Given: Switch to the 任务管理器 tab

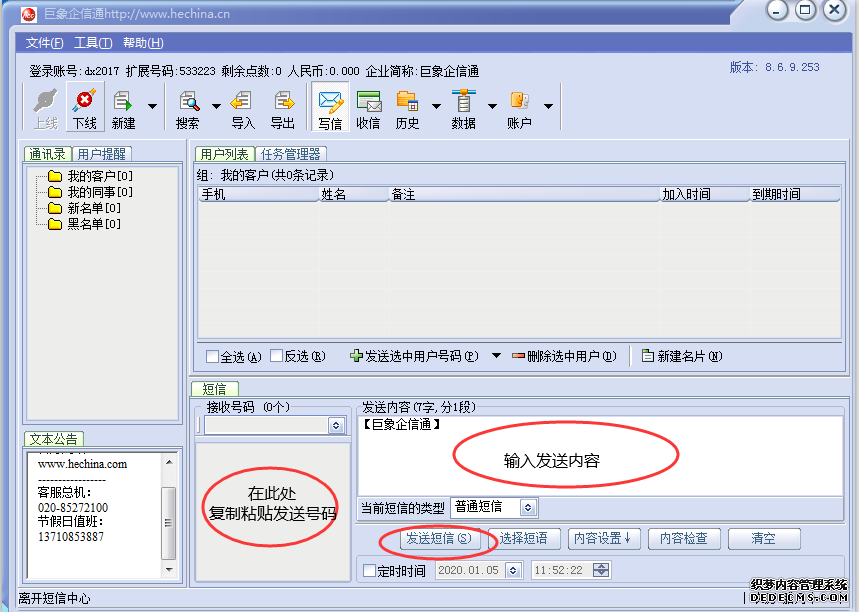Looking at the screenshot, I should pos(291,154).
